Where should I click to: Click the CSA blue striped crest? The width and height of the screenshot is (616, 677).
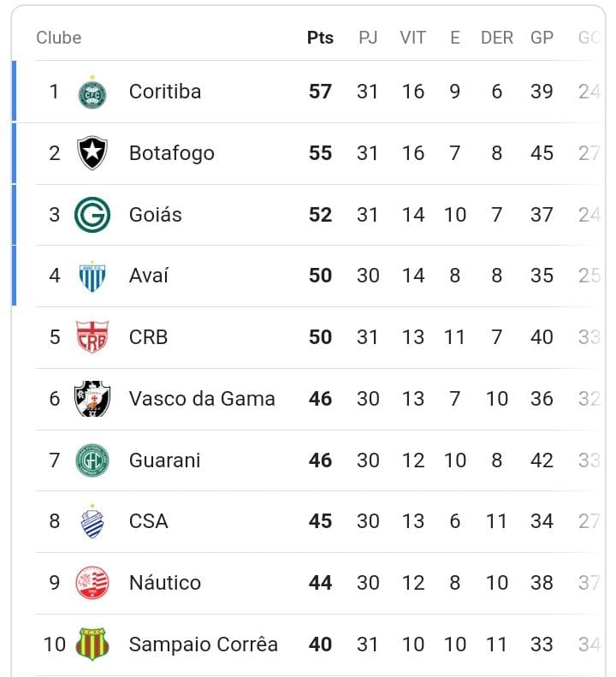pyautogui.click(x=92, y=521)
